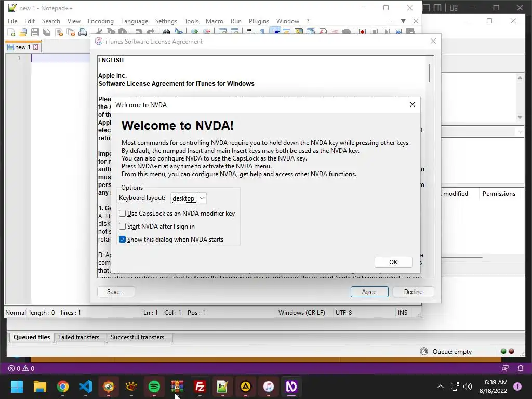Click the Close file icon in Notepad++ toolbar
The height and width of the screenshot is (399, 532).
pos(59,32)
